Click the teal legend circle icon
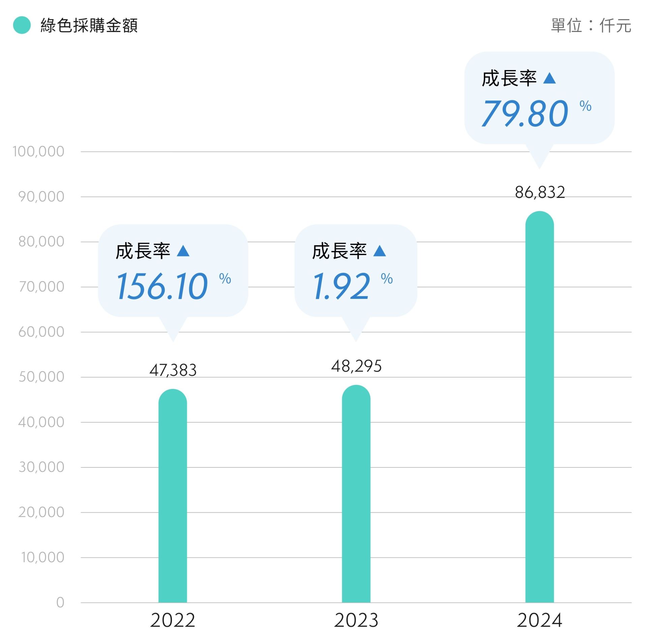Viewport: 647px width, 644px height. pyautogui.click(x=22, y=25)
